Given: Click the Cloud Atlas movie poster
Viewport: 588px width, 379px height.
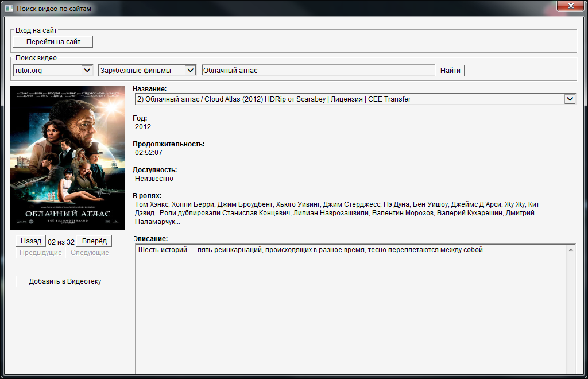Looking at the screenshot, I should tap(68, 158).
